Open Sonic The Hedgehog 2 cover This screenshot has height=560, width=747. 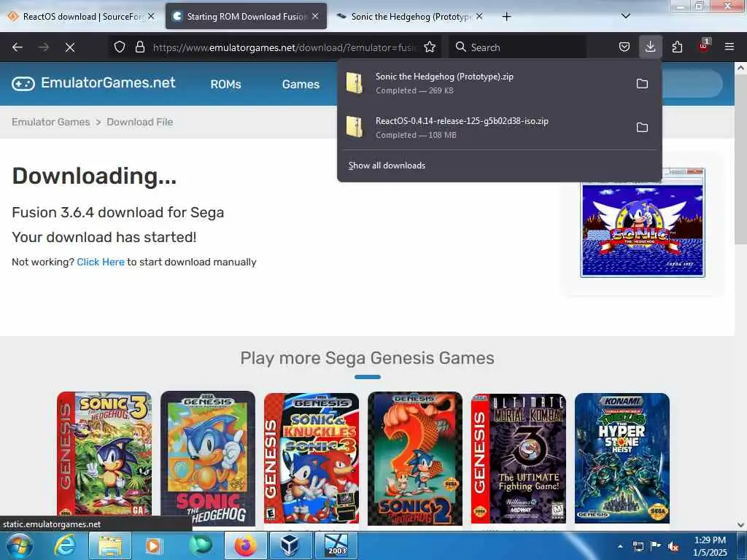tap(415, 459)
